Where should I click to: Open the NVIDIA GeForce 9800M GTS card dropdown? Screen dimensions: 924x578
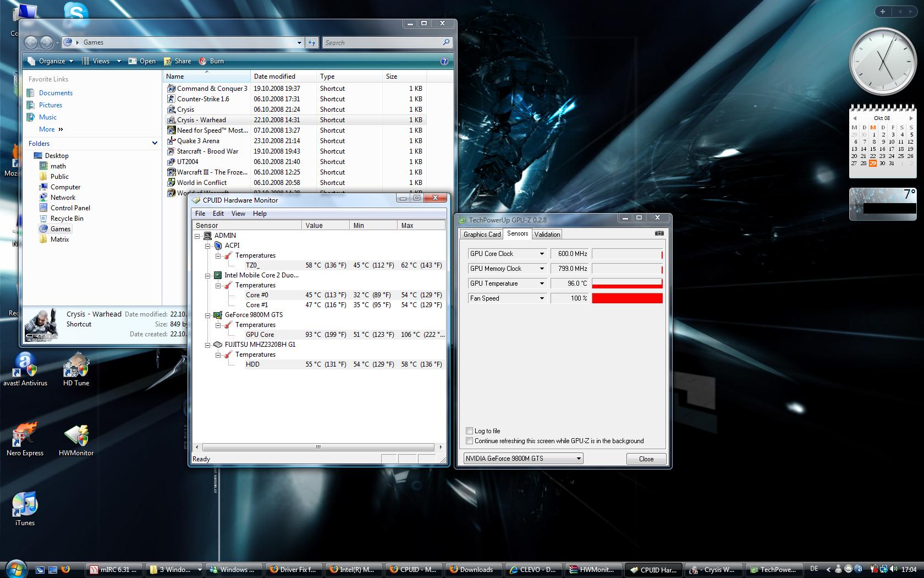coord(523,459)
